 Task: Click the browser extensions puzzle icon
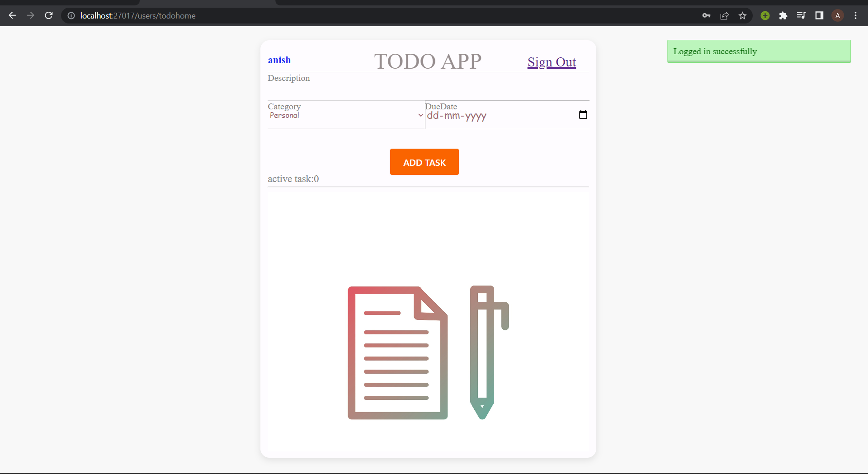point(783,15)
